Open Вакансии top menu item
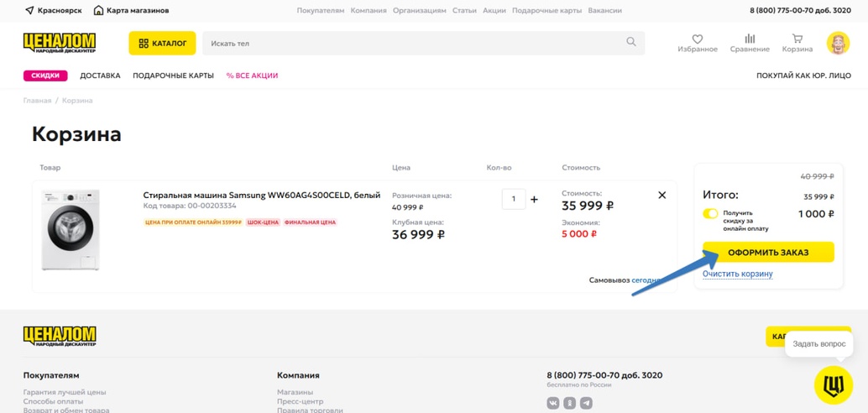Viewport: 868px width, 413px height. (604, 11)
